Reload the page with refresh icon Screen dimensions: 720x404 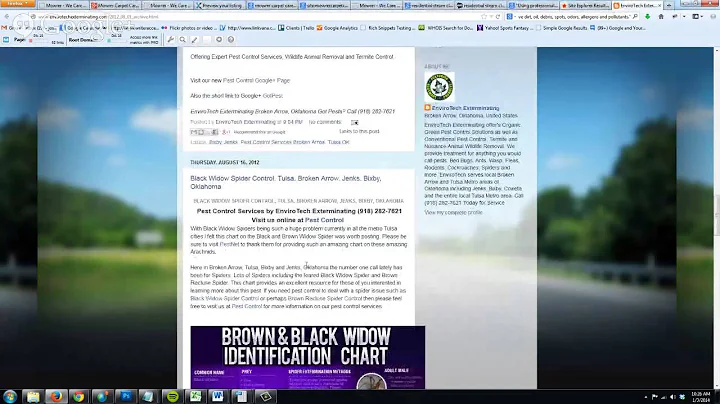(x=498, y=17)
